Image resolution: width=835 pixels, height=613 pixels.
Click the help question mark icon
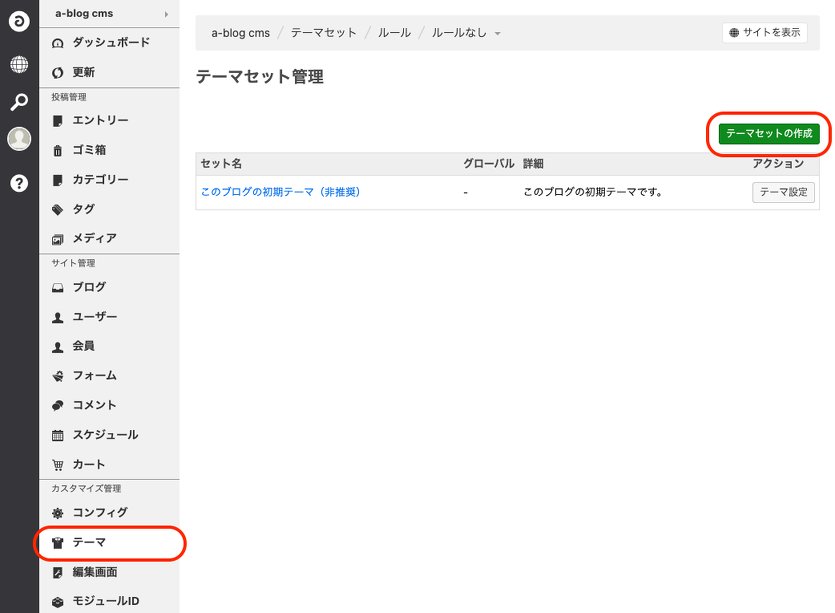pos(19,183)
